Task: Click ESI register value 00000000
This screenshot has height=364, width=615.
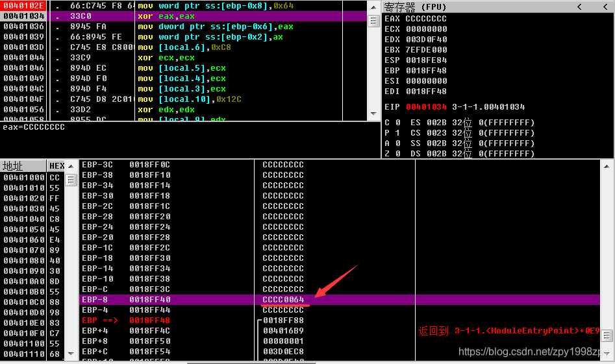Action: (426, 80)
